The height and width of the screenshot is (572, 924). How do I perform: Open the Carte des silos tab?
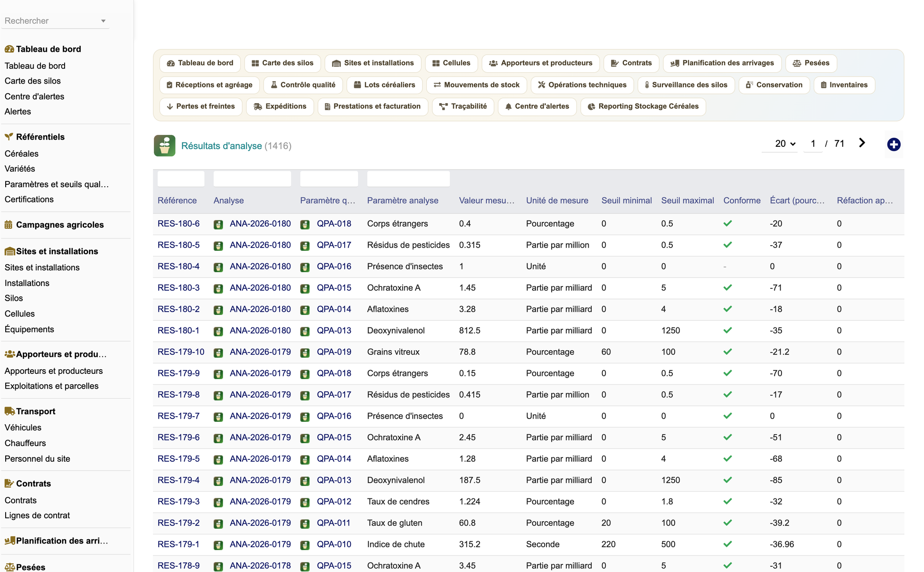click(x=282, y=63)
